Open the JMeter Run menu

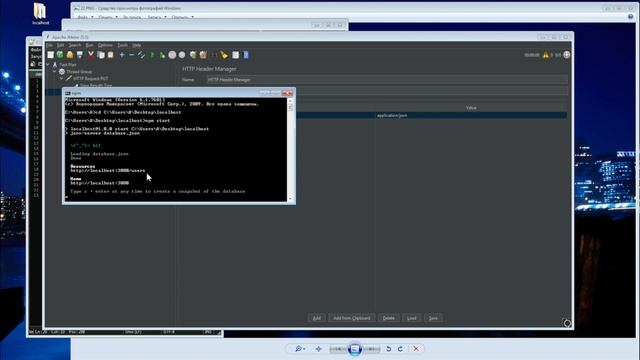[x=89, y=45]
